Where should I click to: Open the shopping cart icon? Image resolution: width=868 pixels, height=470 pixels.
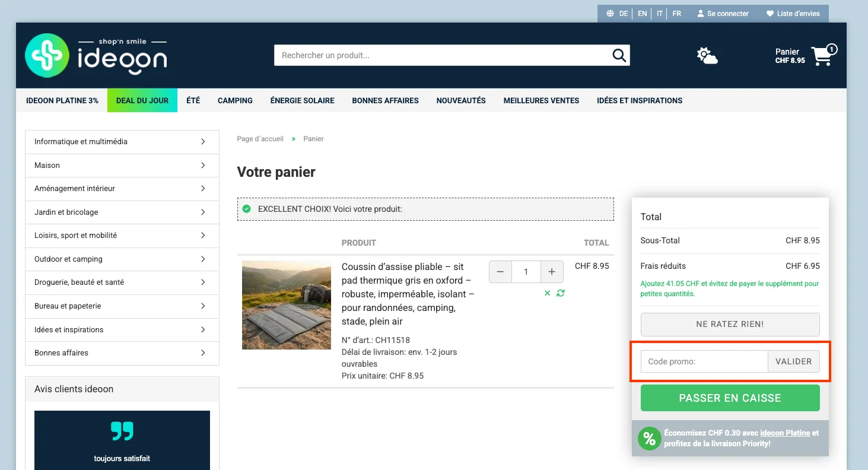pyautogui.click(x=824, y=55)
